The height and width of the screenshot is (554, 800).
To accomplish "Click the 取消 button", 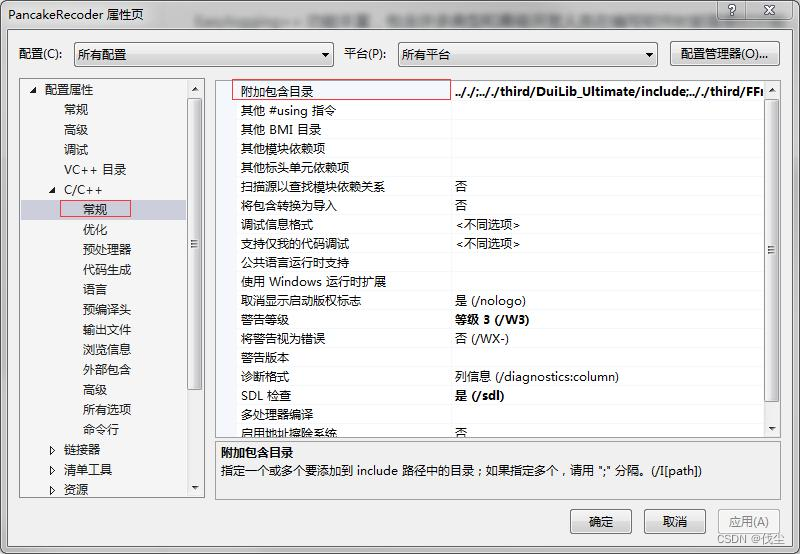I will (x=674, y=521).
